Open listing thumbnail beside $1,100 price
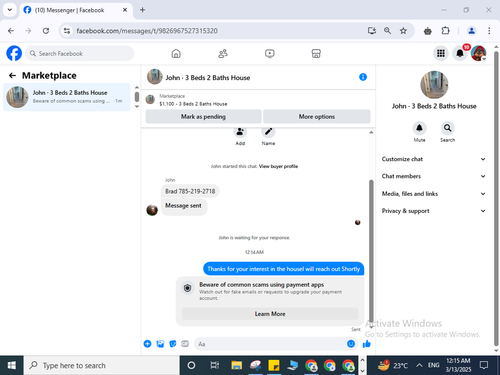This screenshot has width=500, height=375. click(150, 99)
